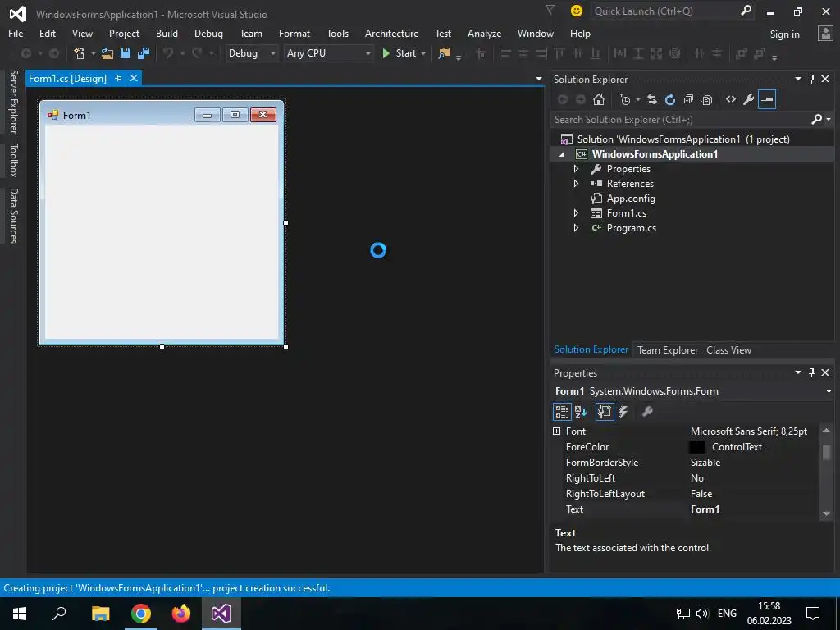Toggle the Properties view button in Properties panel
The image size is (840, 630).
pyautogui.click(x=605, y=412)
